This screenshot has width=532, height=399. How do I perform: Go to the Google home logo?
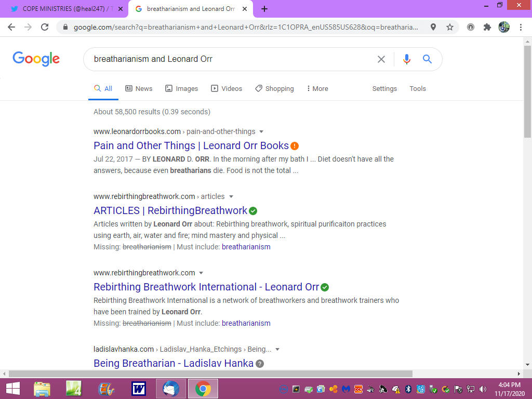(36, 59)
